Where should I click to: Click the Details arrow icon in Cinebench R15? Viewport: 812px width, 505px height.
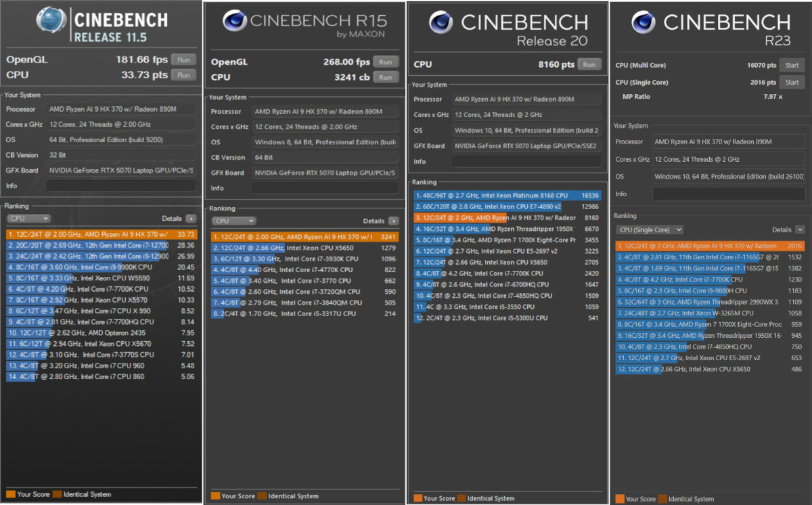tap(393, 221)
